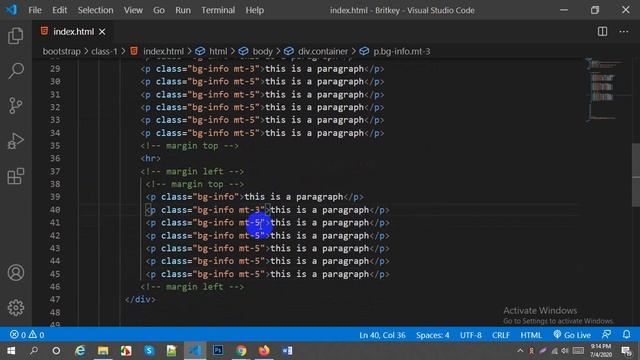Open the Manage gear icon

(16, 308)
